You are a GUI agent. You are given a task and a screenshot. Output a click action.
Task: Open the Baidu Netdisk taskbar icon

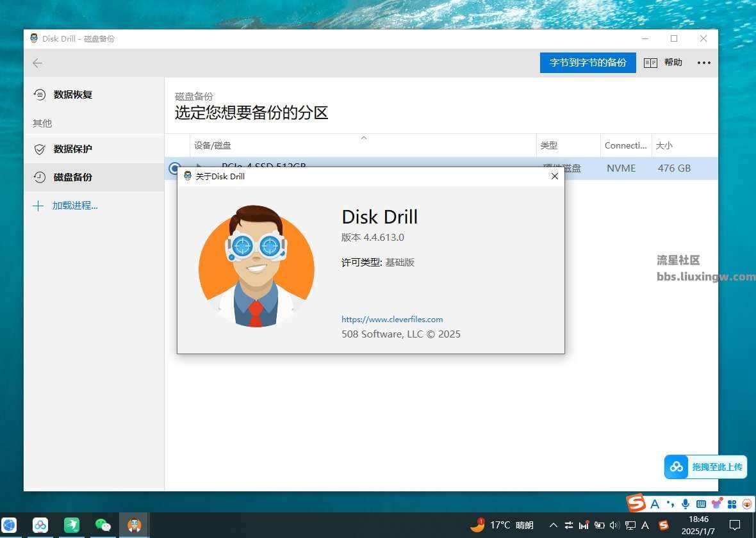[40, 525]
